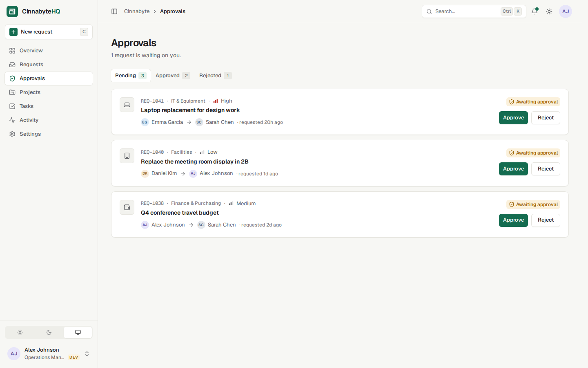Click the REQ-1040 identifier
This screenshot has width=588, height=368.
pyautogui.click(x=152, y=152)
